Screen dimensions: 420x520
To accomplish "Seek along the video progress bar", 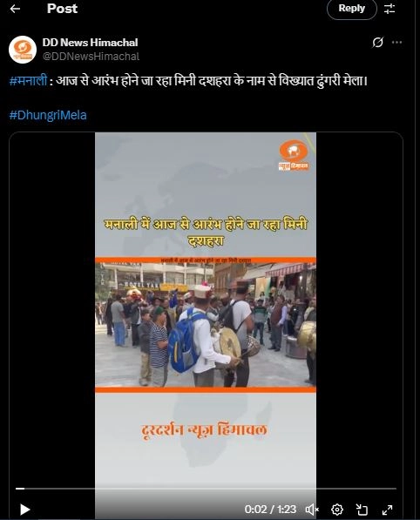I will tap(206, 489).
